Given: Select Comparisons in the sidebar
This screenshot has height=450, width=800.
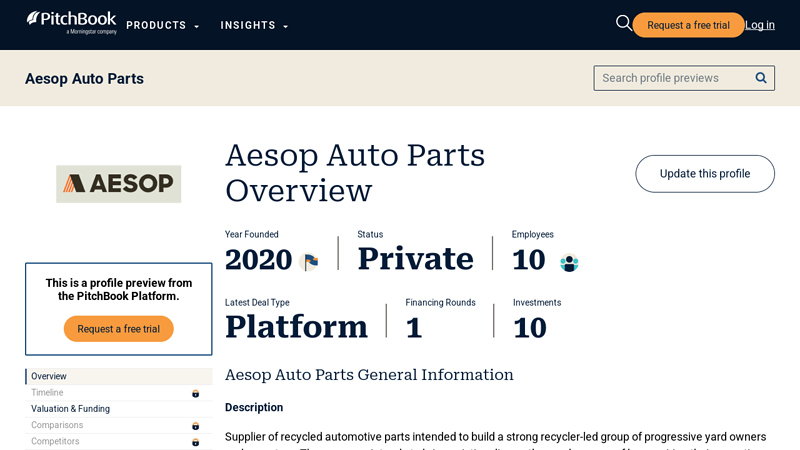Looking at the screenshot, I should (119, 426).
